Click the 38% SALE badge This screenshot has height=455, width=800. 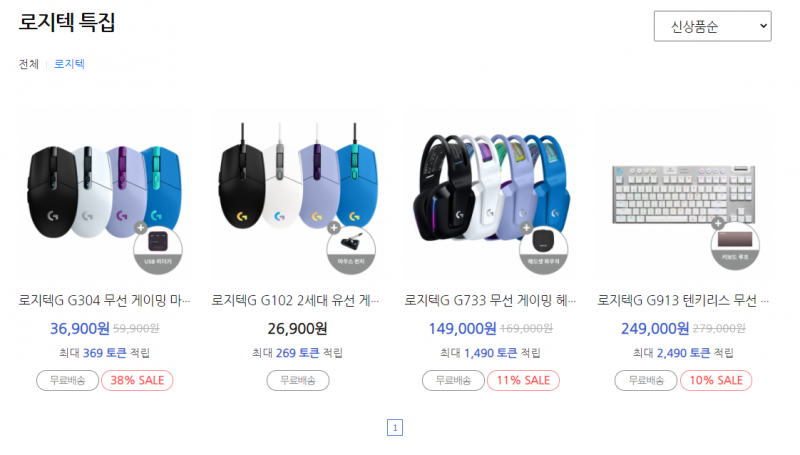click(x=137, y=381)
